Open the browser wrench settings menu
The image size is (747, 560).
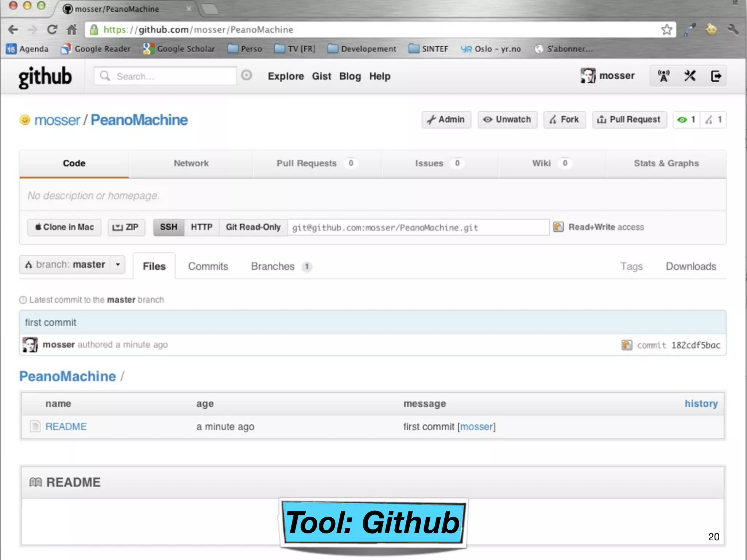[733, 30]
